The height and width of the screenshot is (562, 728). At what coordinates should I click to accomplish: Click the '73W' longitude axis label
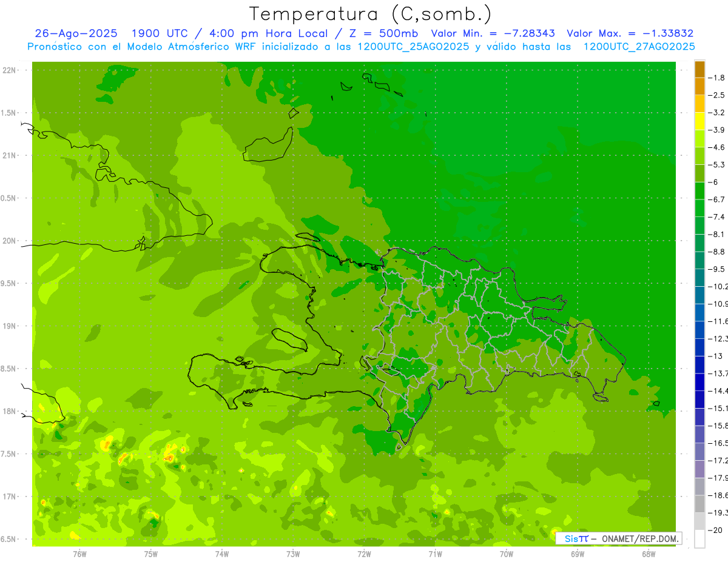tap(293, 554)
